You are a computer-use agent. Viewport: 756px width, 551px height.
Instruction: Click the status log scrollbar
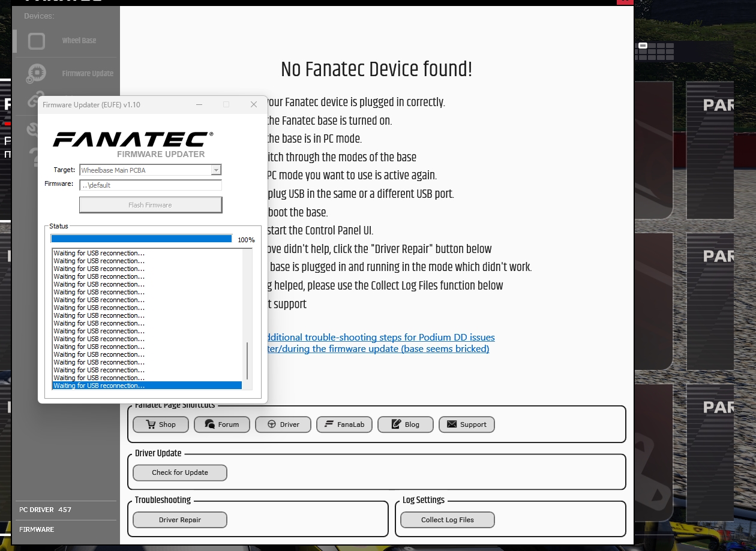point(247,360)
